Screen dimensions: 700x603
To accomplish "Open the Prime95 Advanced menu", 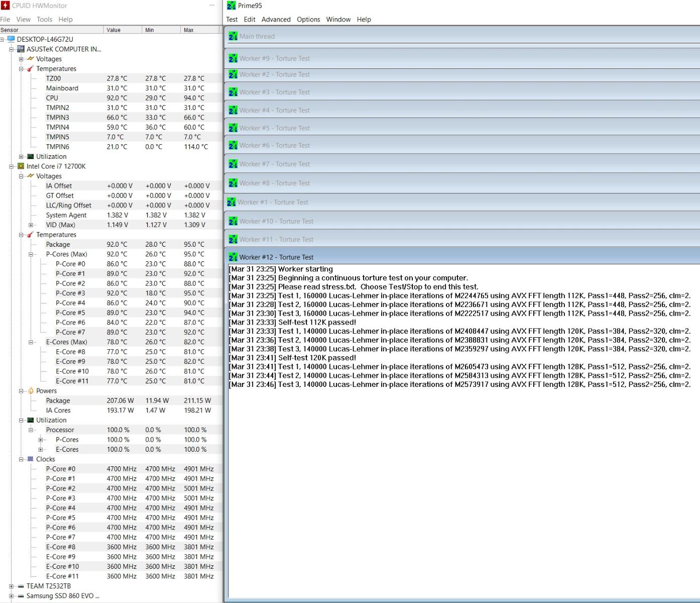I will point(276,20).
